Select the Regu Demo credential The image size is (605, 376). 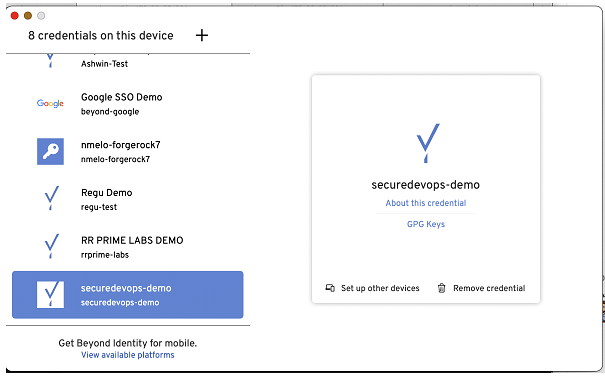point(128,199)
